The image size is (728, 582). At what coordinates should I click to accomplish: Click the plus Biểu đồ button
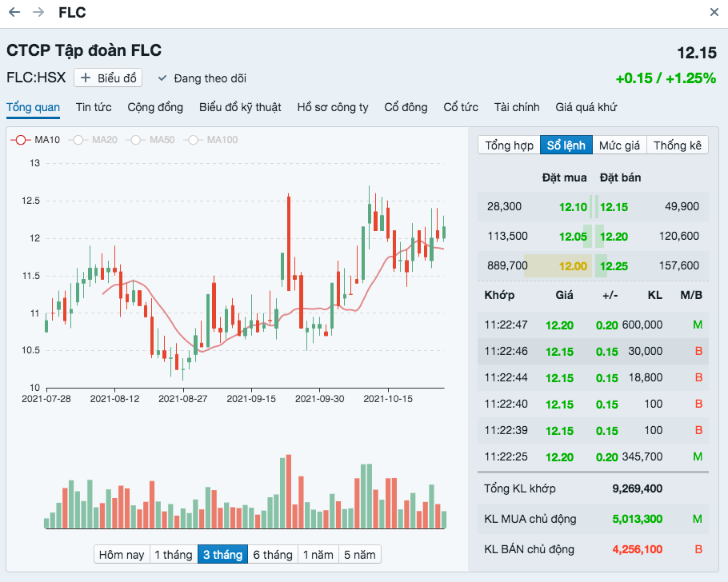click(x=108, y=78)
